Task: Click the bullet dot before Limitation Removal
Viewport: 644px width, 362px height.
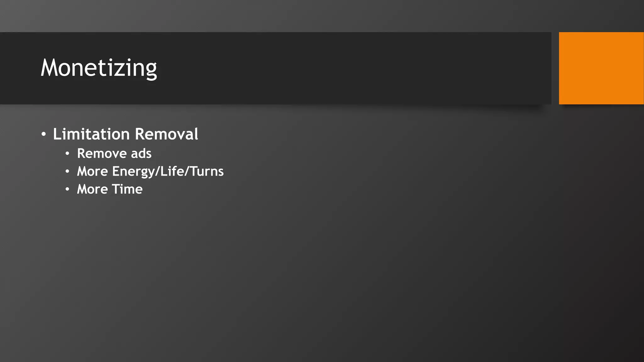Action: [44, 135]
